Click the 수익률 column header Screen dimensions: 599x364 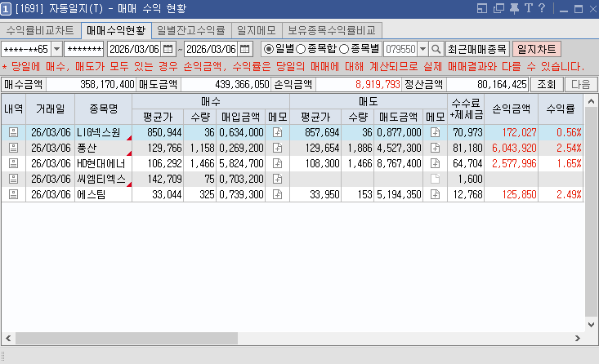tap(561, 109)
